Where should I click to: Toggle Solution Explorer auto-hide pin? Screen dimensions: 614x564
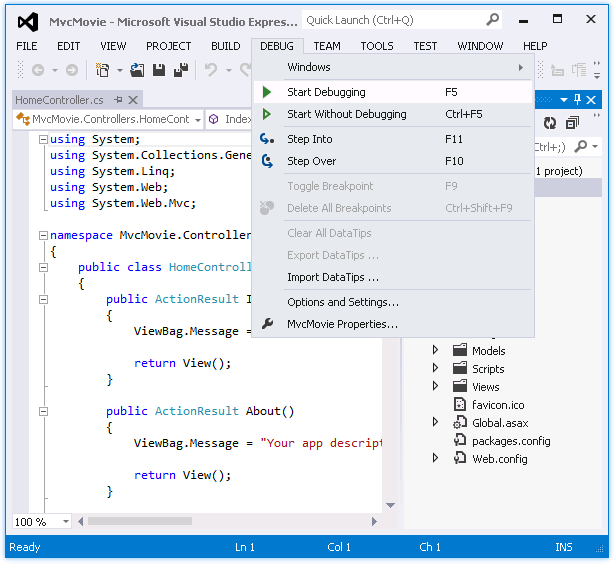pyautogui.click(x=577, y=99)
